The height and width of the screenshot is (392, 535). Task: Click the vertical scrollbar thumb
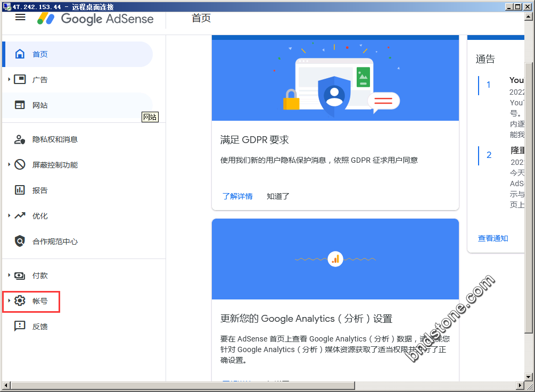point(529,198)
